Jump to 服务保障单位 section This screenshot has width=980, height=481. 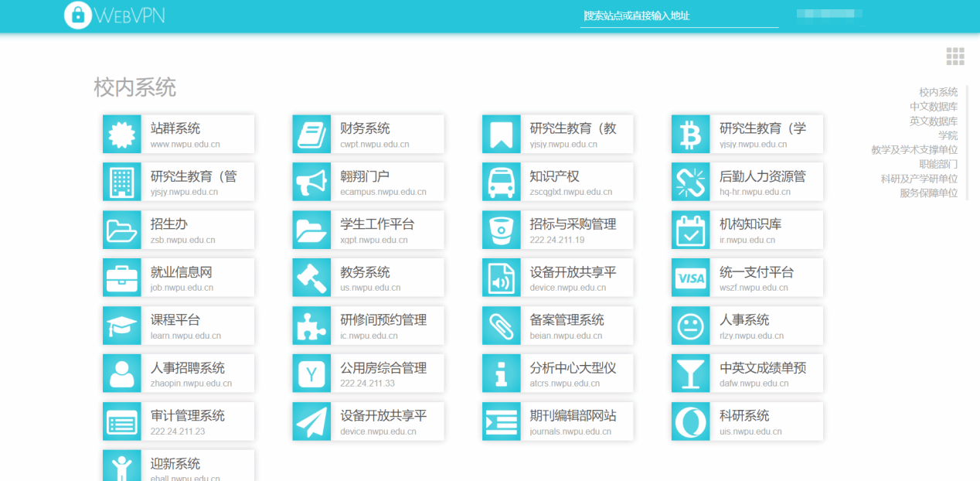929,193
